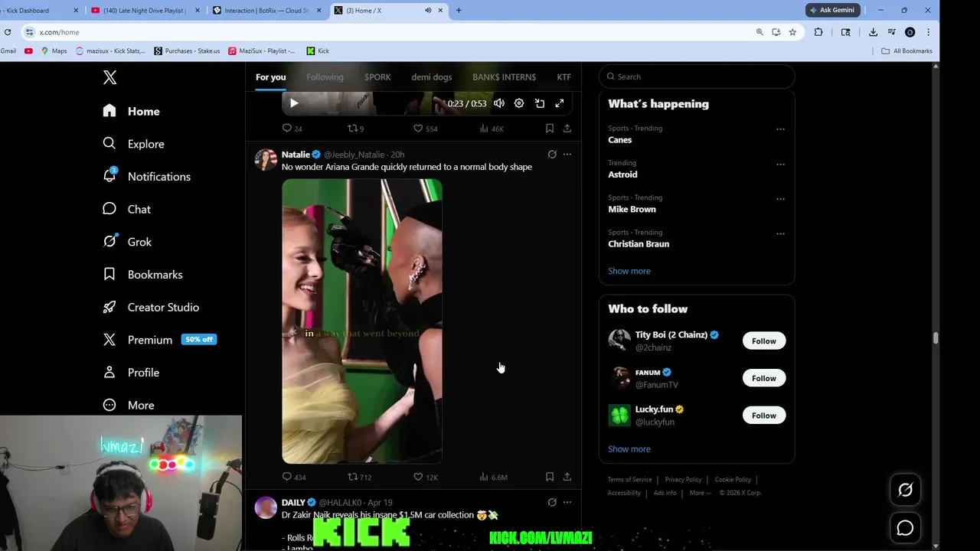This screenshot has width=980, height=551.
Task: Follow Lucky.fun
Action: (763, 416)
